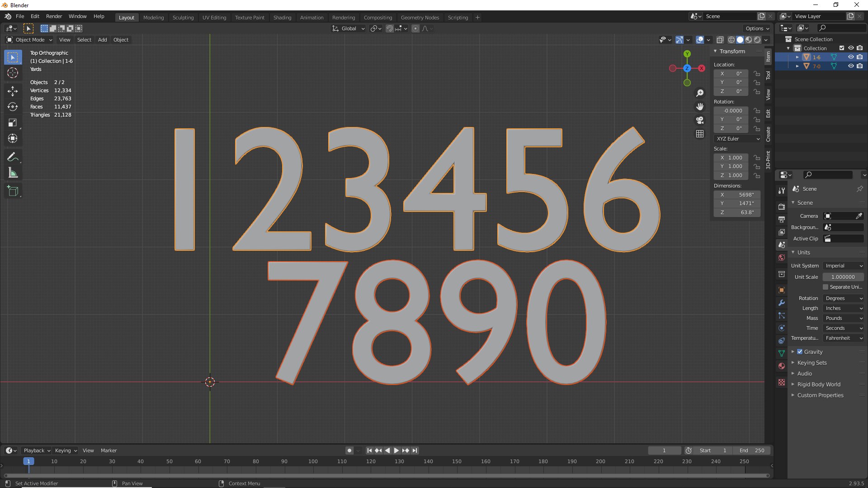Select the Add Cube tool
868x488 pixels.
(13, 191)
